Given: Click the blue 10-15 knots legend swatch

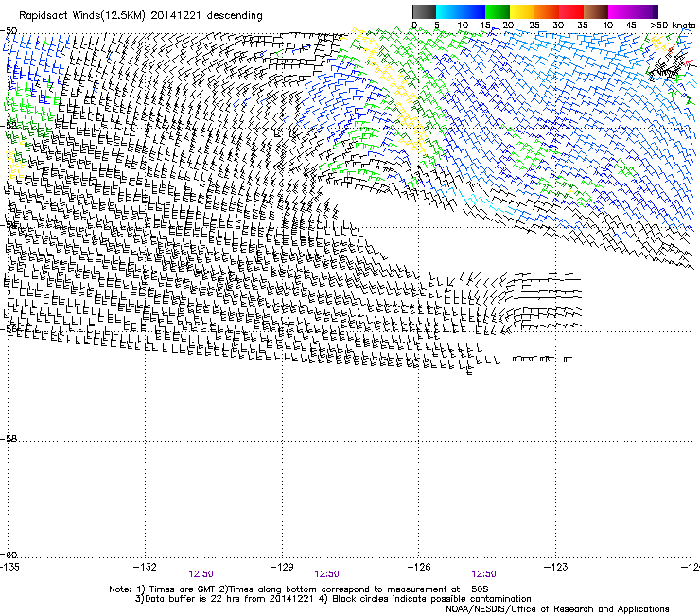Looking at the screenshot, I should [473, 11].
